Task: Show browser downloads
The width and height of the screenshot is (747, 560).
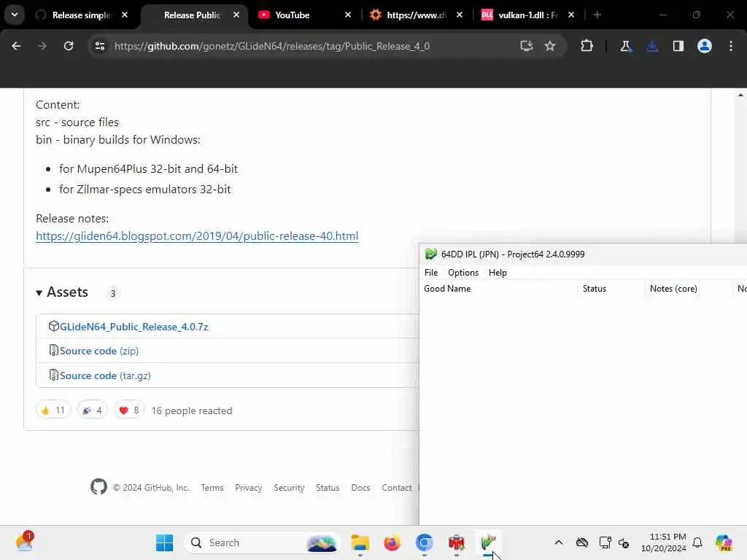Action: 652,46
